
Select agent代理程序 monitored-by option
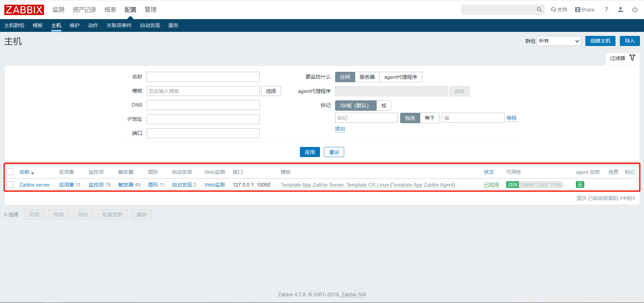[401, 77]
